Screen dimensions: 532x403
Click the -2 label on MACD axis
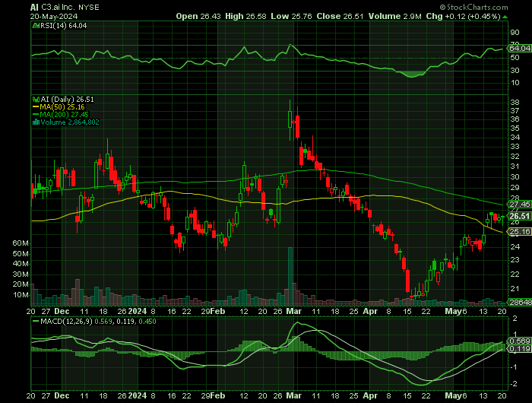515,384
